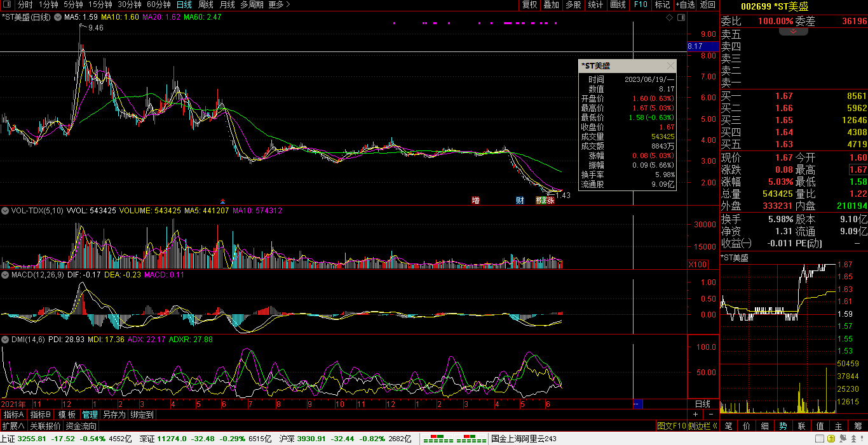868x445 pixels.
Task: Click the 日线 label near time axis
Action: pos(703,404)
